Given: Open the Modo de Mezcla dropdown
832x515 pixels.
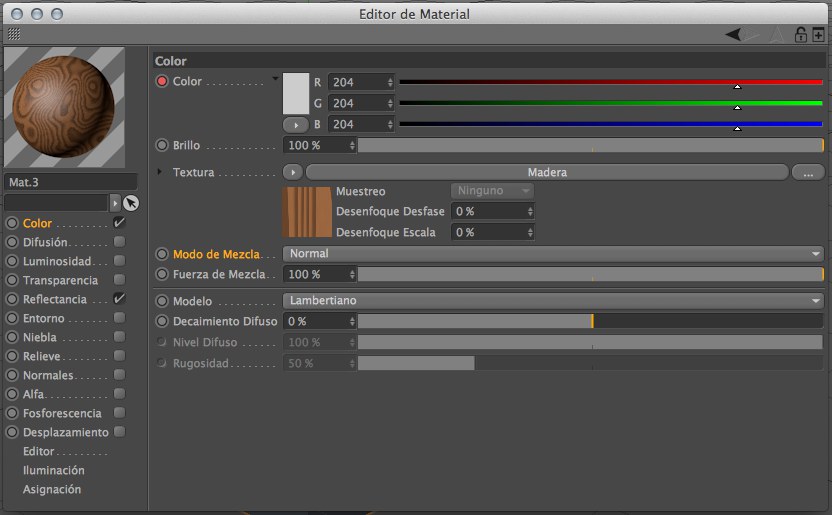Looking at the screenshot, I should tap(553, 254).
